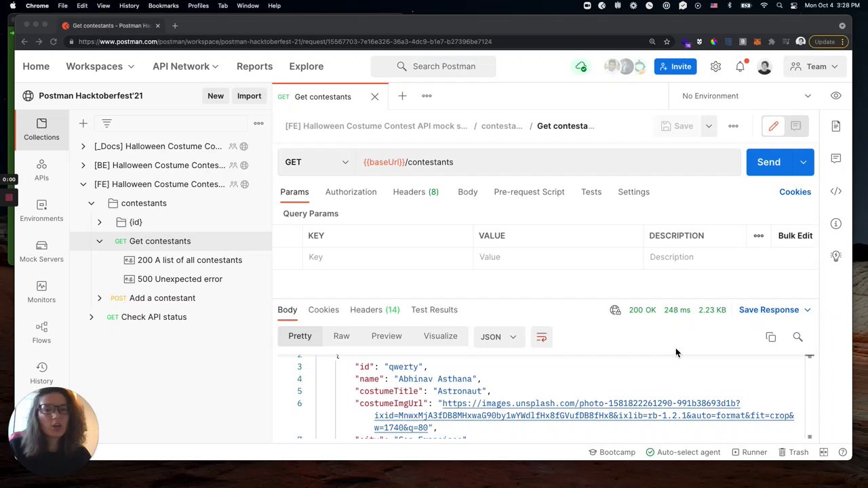
Task: Open the documentation panel icon
Action: pos(835,126)
